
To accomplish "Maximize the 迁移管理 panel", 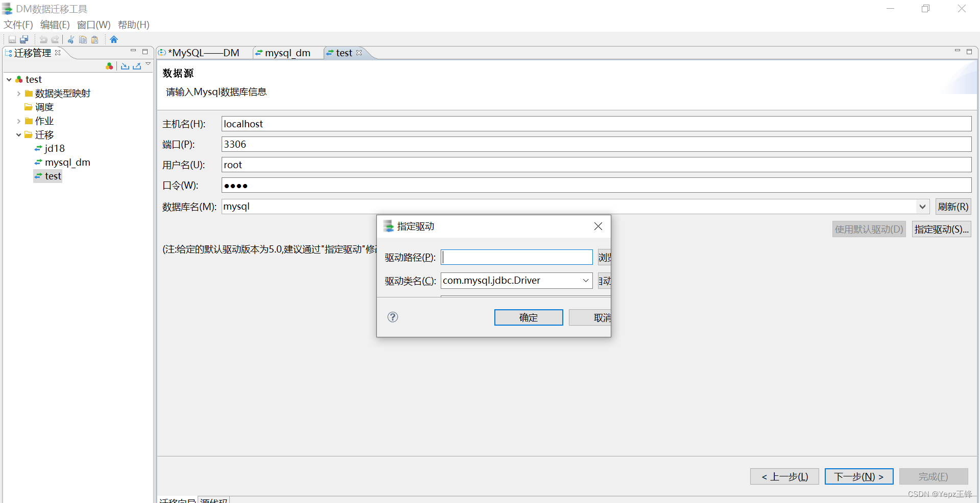I will (x=145, y=52).
